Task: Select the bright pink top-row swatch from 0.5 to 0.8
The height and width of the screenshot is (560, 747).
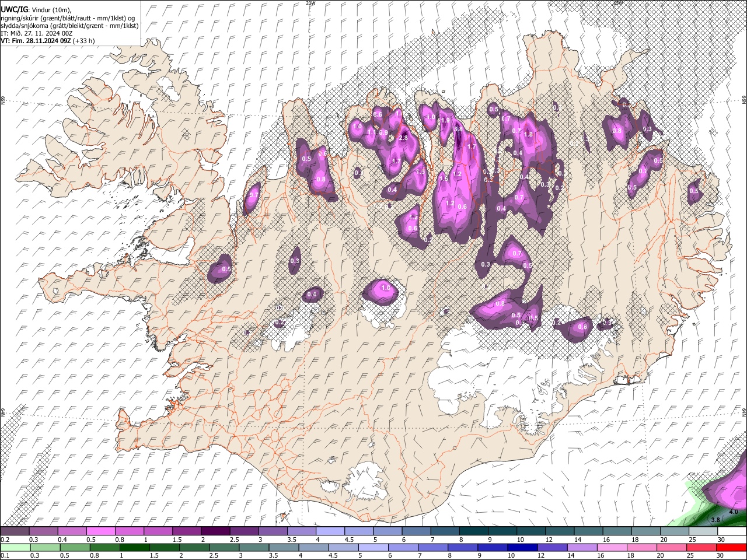Action: pyautogui.click(x=100, y=531)
